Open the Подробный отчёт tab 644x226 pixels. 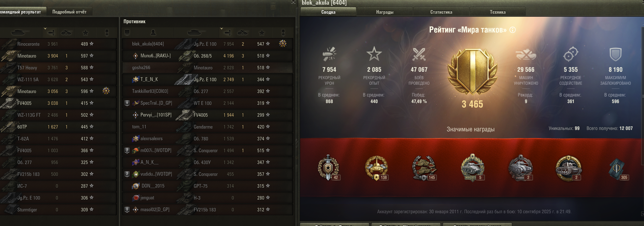coord(69,12)
